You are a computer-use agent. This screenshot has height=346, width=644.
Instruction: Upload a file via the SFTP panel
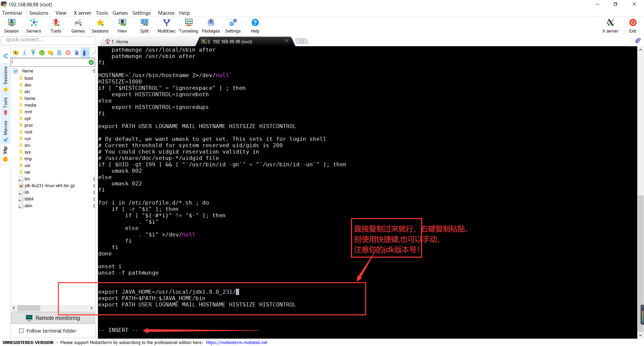[33, 53]
